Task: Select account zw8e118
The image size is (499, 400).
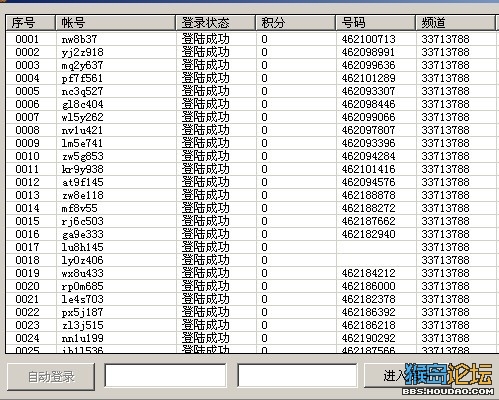Action: tap(82, 195)
